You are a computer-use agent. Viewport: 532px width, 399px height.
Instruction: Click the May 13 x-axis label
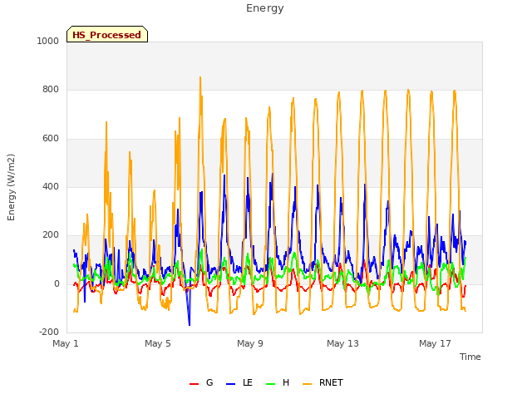pyautogui.click(x=342, y=343)
